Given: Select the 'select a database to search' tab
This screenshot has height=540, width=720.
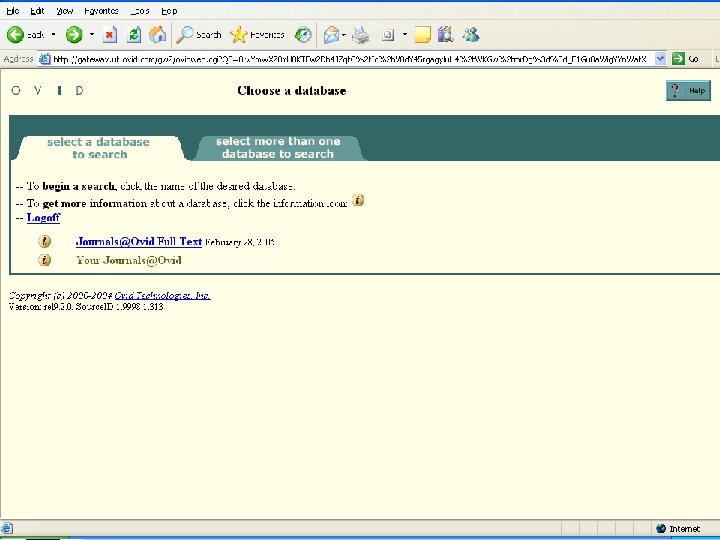Looking at the screenshot, I should [98, 148].
